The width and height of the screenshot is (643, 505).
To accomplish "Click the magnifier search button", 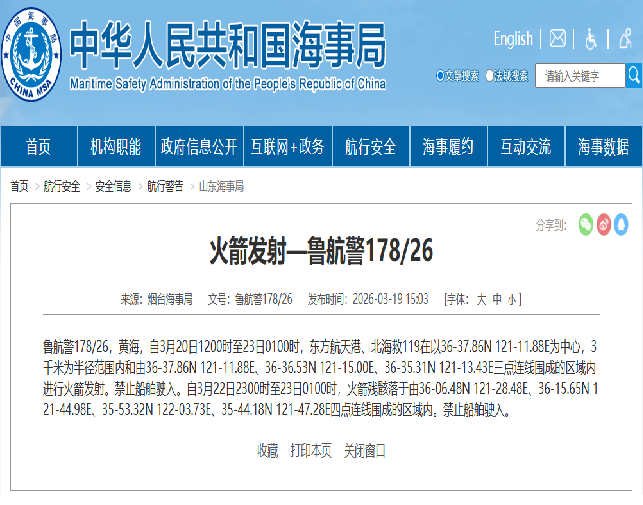I will (x=633, y=76).
